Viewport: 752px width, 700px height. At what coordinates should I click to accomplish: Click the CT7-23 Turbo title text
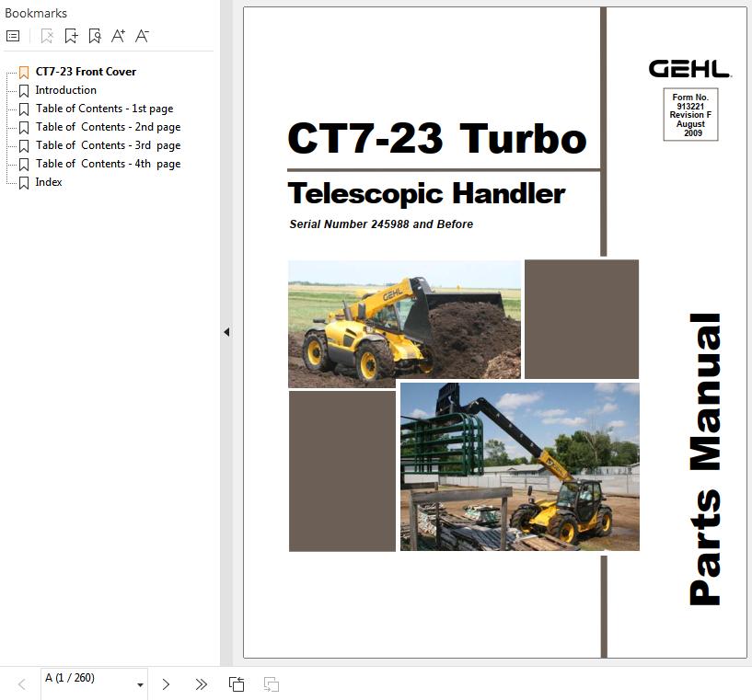click(x=437, y=139)
